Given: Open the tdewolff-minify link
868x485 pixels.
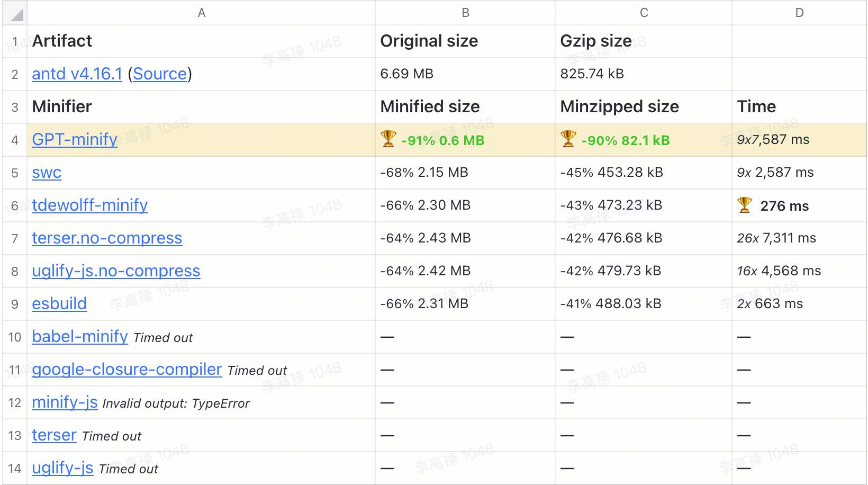Looking at the screenshot, I should click(x=89, y=205).
